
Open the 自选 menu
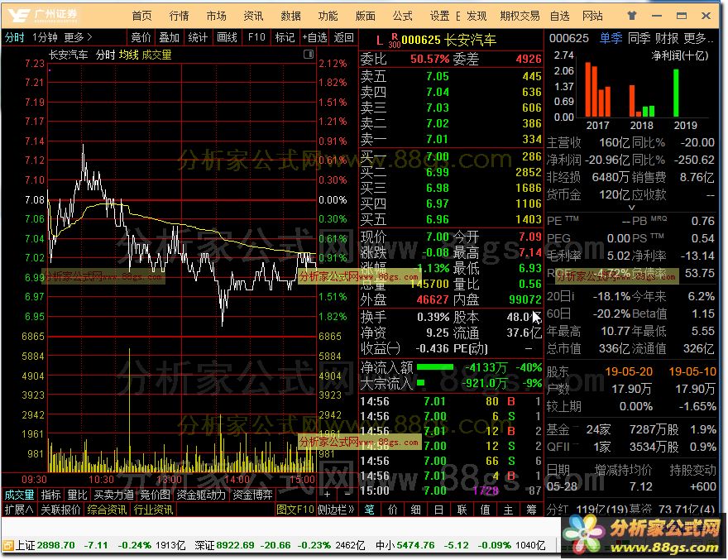click(559, 16)
